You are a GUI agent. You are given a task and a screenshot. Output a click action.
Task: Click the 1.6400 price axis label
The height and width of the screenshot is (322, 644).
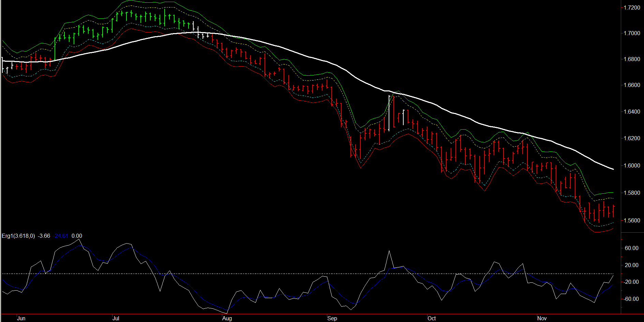632,112
